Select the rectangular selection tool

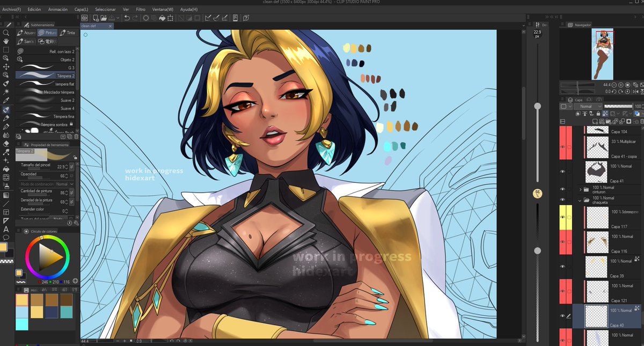coord(6,50)
